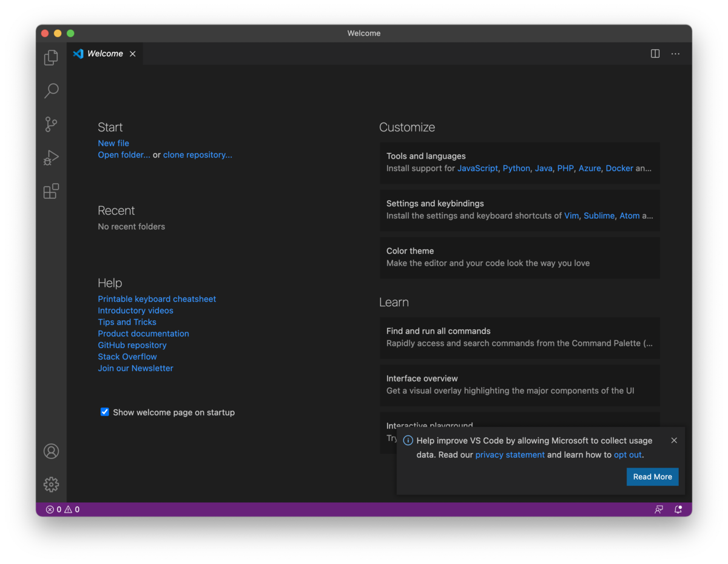Viewport: 728px width, 564px height.
Task: Open the GitHub repository link
Action: [132, 345]
